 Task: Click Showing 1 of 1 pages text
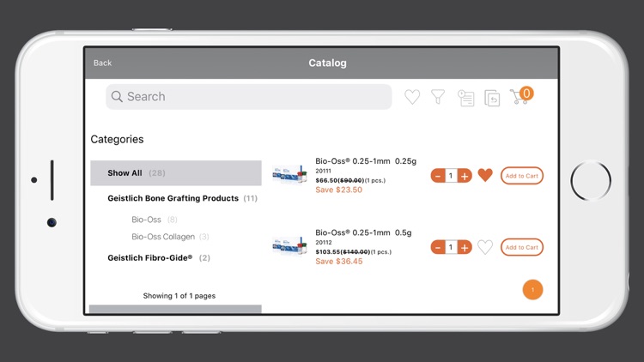pos(179,296)
